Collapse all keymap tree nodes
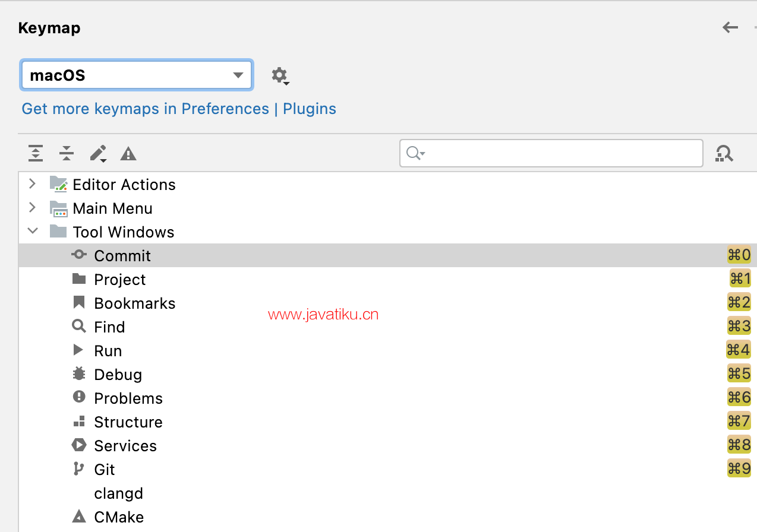Viewport: 757px width, 532px height. pyautogui.click(x=67, y=154)
